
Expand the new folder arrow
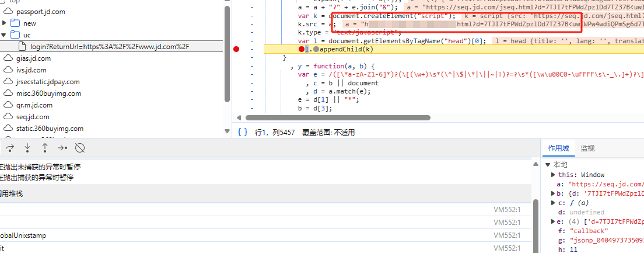(x=4, y=23)
